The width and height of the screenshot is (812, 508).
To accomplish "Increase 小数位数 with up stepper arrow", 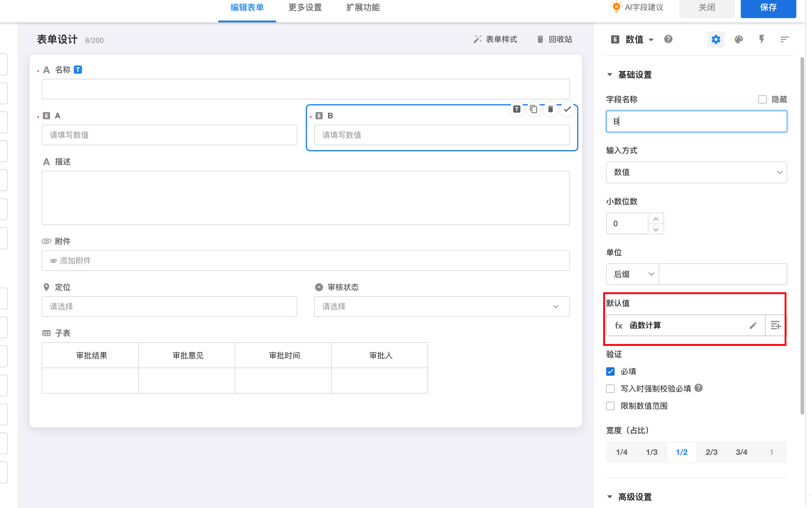I will [656, 219].
